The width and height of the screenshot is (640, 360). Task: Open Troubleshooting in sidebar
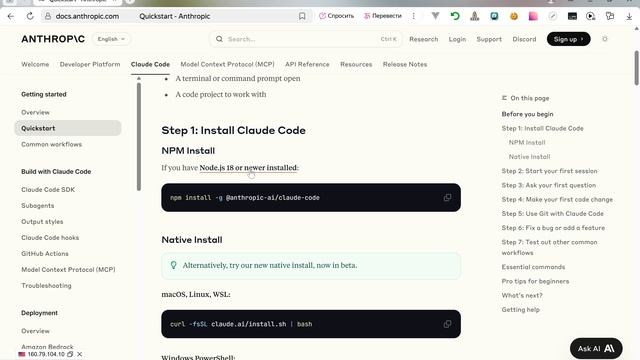point(46,286)
